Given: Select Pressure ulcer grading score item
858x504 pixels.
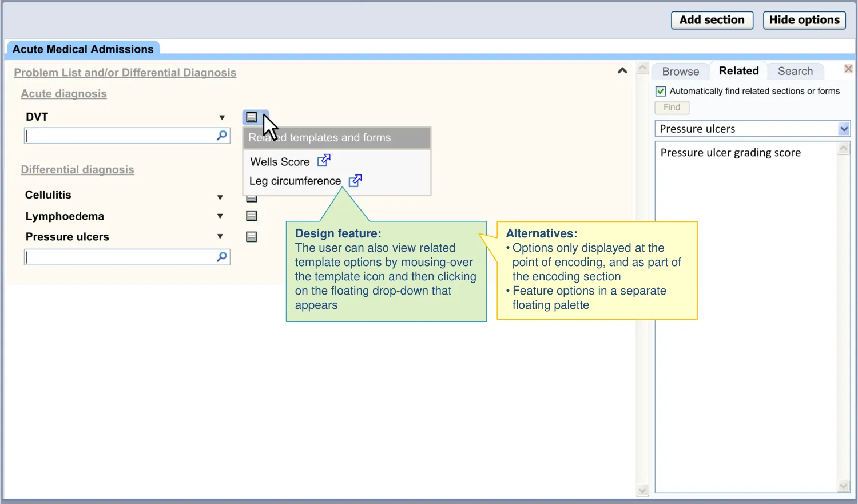Looking at the screenshot, I should [x=730, y=153].
